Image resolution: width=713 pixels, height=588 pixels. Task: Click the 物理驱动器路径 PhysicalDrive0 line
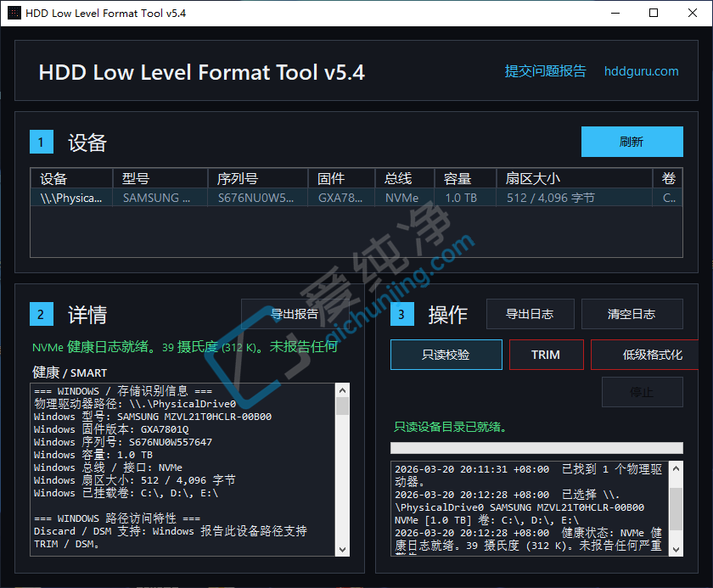[x=135, y=404]
